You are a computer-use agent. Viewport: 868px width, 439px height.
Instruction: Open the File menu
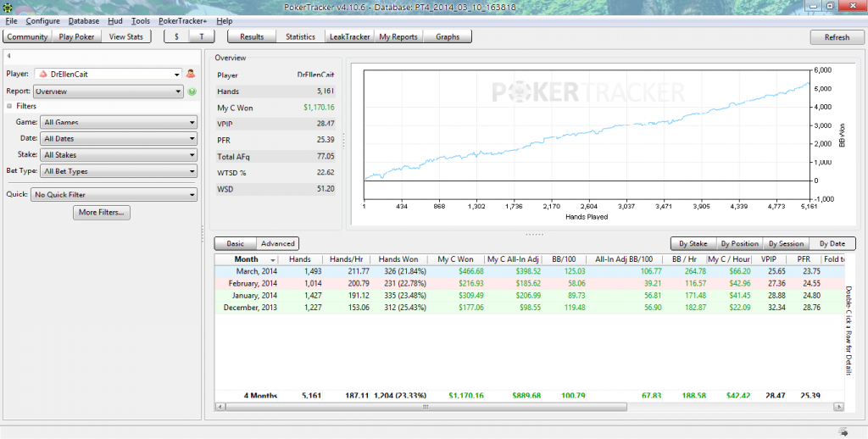pos(11,21)
